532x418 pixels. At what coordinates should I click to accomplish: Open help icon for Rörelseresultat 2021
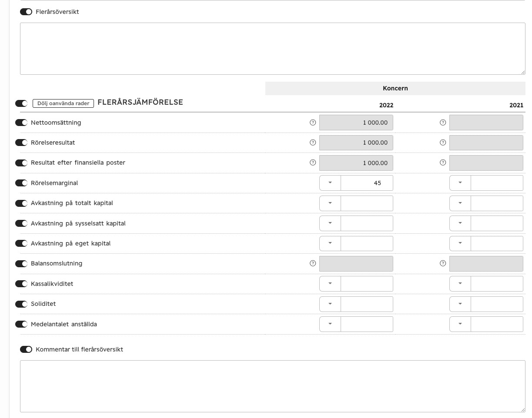pyautogui.click(x=443, y=143)
